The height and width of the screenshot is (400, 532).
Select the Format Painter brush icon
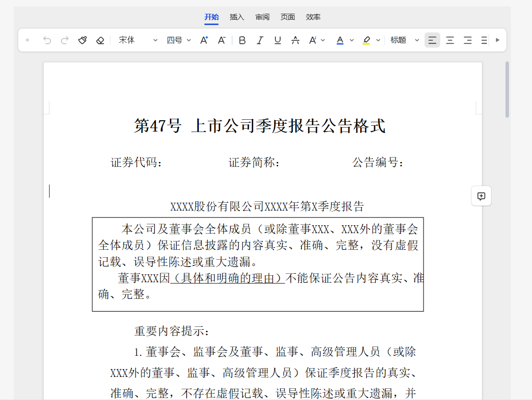(x=82, y=40)
